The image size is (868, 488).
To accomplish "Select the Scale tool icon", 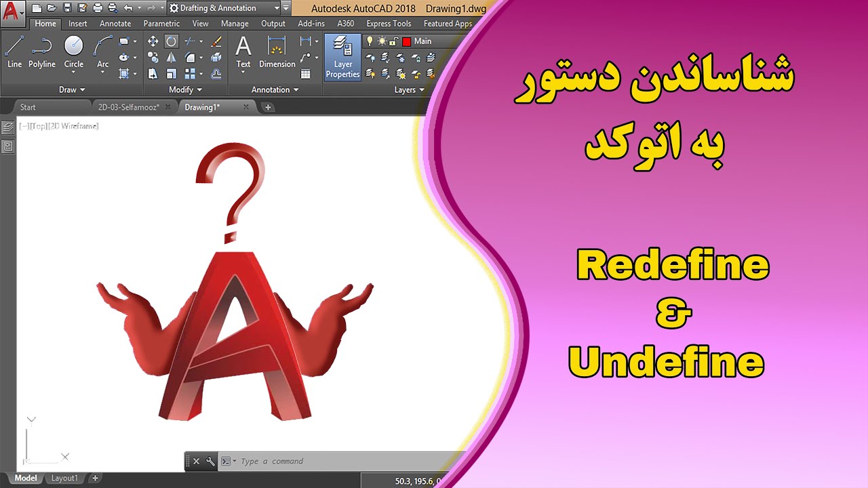I will 172,74.
